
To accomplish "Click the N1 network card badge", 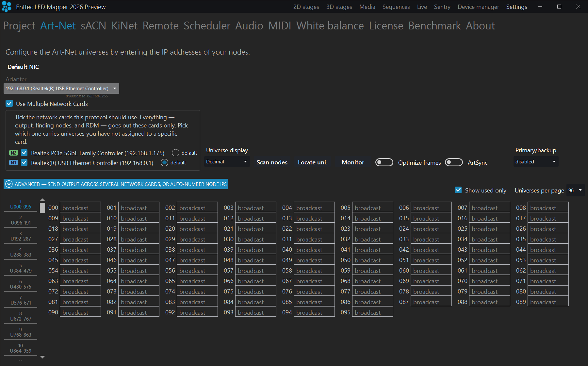I will point(13,163).
